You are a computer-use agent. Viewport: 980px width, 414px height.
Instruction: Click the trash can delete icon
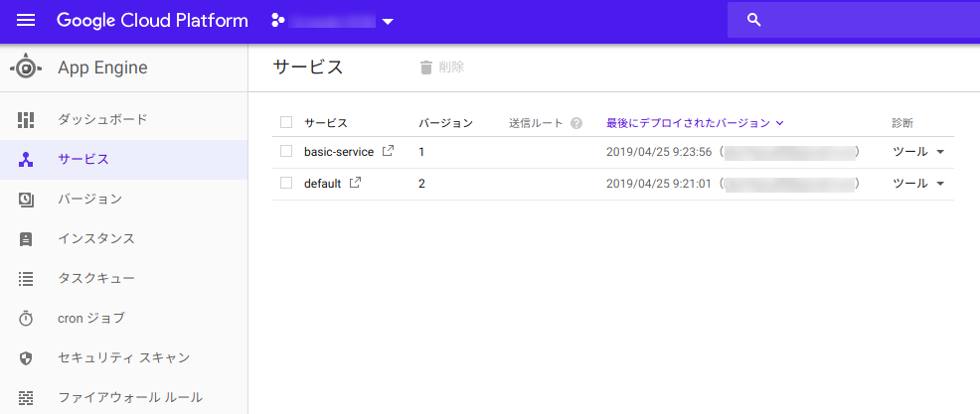coord(426,68)
